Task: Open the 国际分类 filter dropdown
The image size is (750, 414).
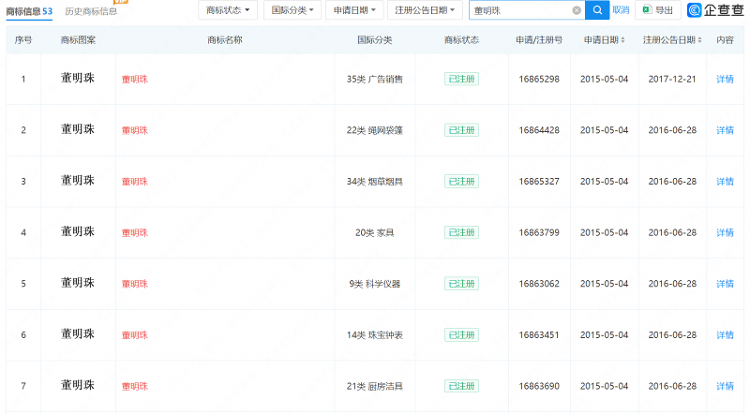Action: 294,10
